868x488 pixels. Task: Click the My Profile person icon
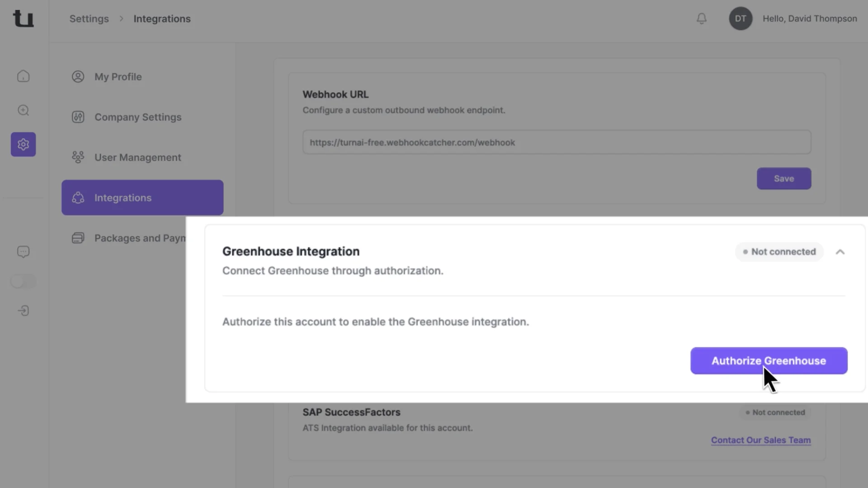(x=78, y=77)
